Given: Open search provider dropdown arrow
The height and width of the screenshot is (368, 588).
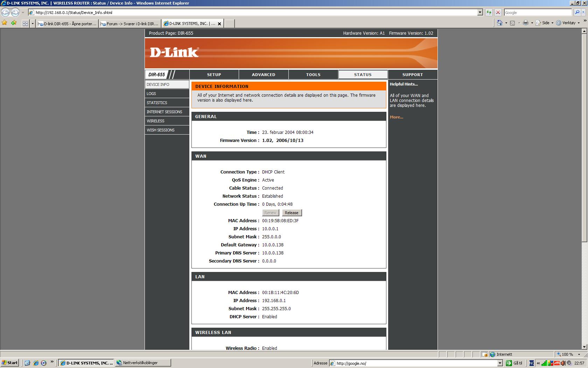Looking at the screenshot, I should (x=583, y=12).
